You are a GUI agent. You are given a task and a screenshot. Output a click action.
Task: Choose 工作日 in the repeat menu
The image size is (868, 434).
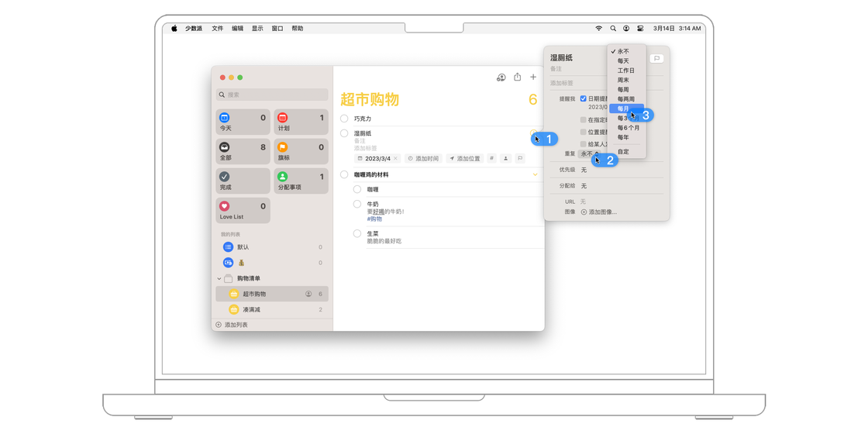pos(627,71)
